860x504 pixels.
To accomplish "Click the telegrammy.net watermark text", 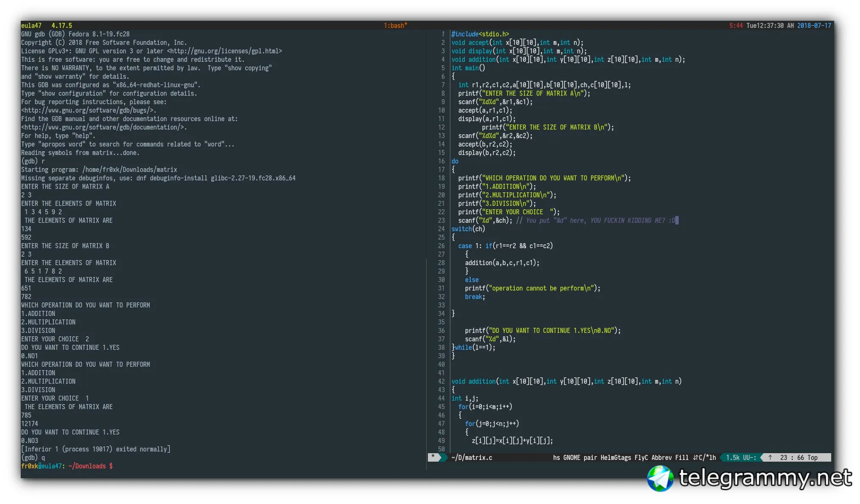I will click(765, 478).
